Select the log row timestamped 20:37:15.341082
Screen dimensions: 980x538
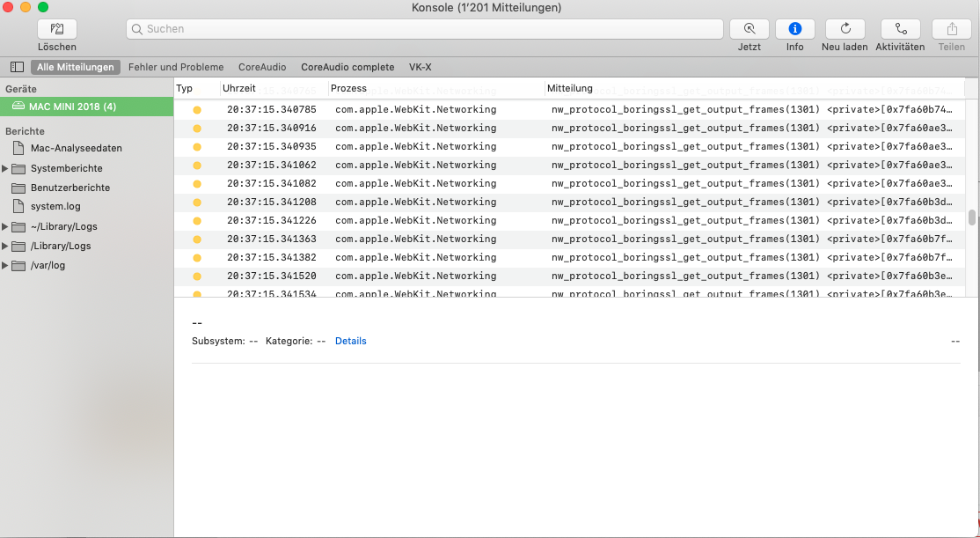coord(571,184)
